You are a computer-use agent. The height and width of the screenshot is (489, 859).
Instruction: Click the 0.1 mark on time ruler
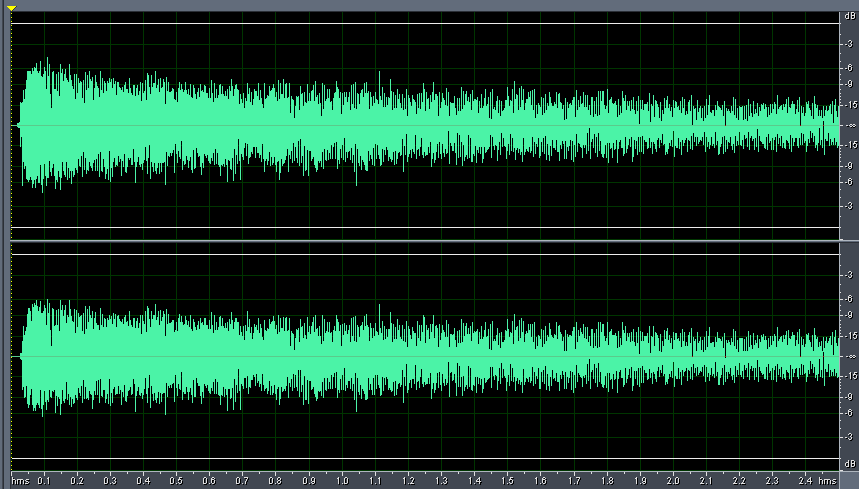pos(44,480)
